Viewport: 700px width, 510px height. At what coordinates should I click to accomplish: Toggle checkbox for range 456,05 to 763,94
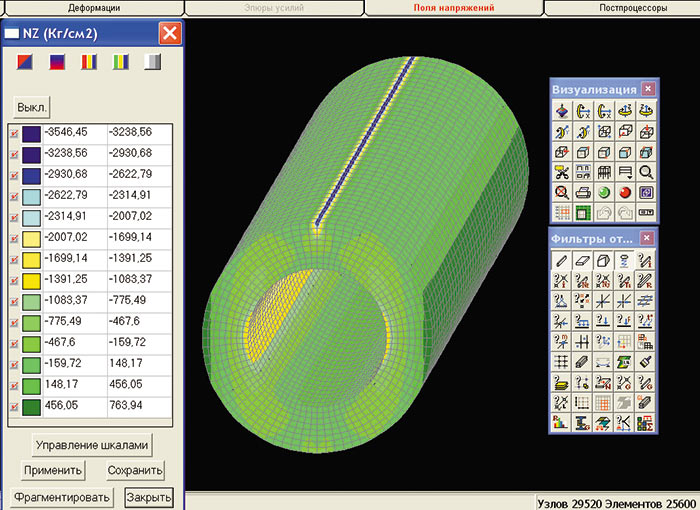15,405
